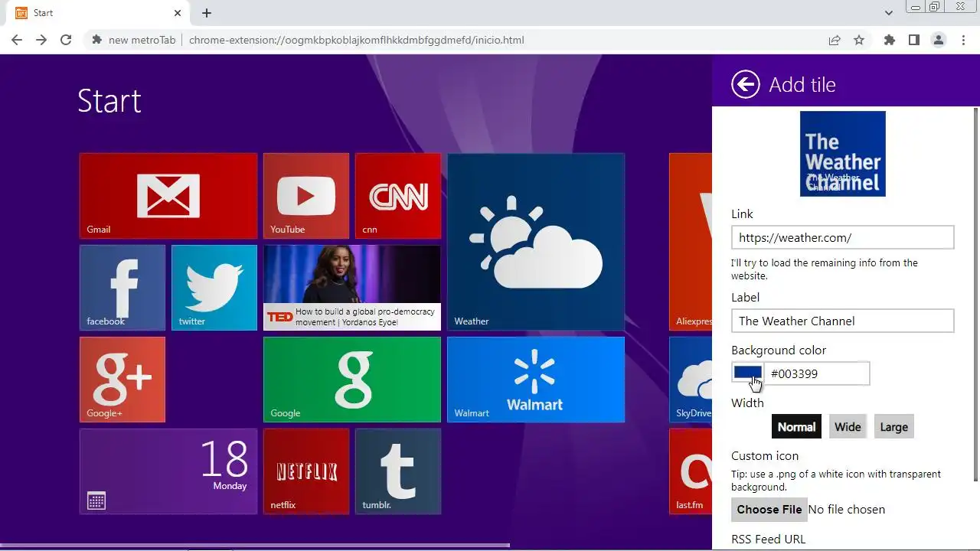Image resolution: width=980 pixels, height=551 pixels.
Task: Open the Chrome profile avatar
Action: click(x=938, y=40)
